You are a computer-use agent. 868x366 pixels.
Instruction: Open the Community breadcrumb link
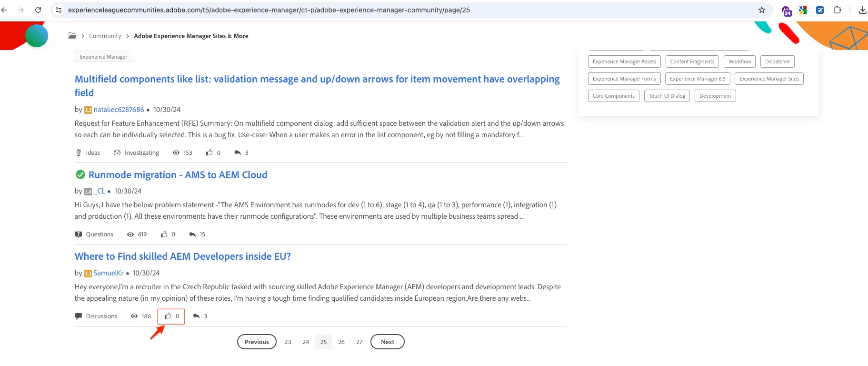pyautogui.click(x=105, y=36)
